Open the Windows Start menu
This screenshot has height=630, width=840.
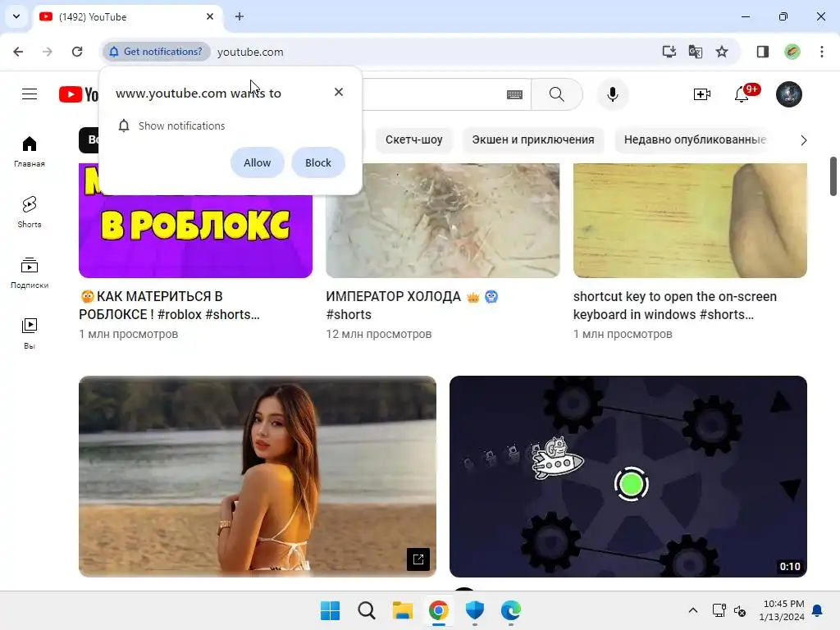[x=330, y=610]
